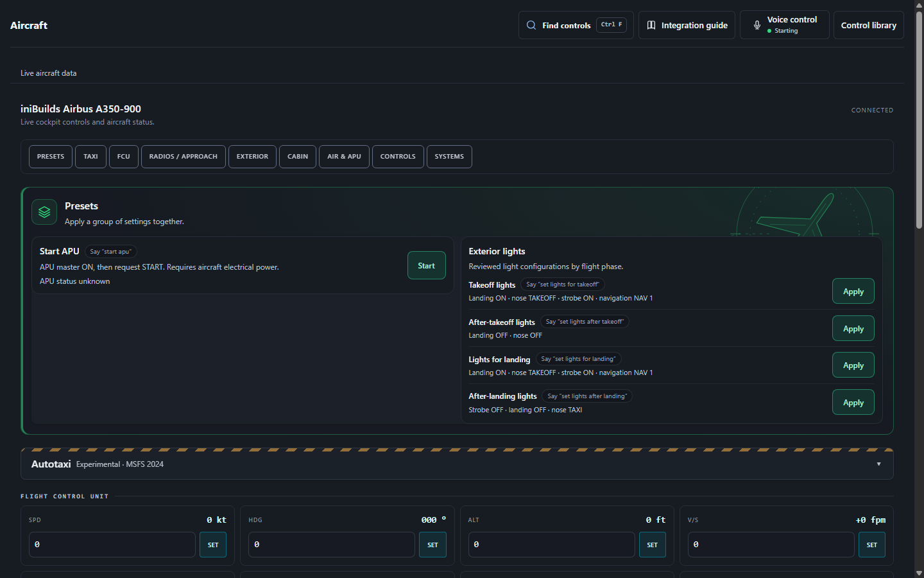
Task: Select the AIR & APU tab
Action: coord(344,157)
